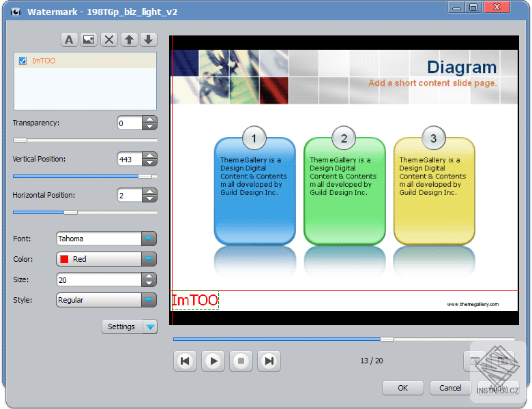
Task: Select the ImTOO watermark row
Action: tap(85, 61)
